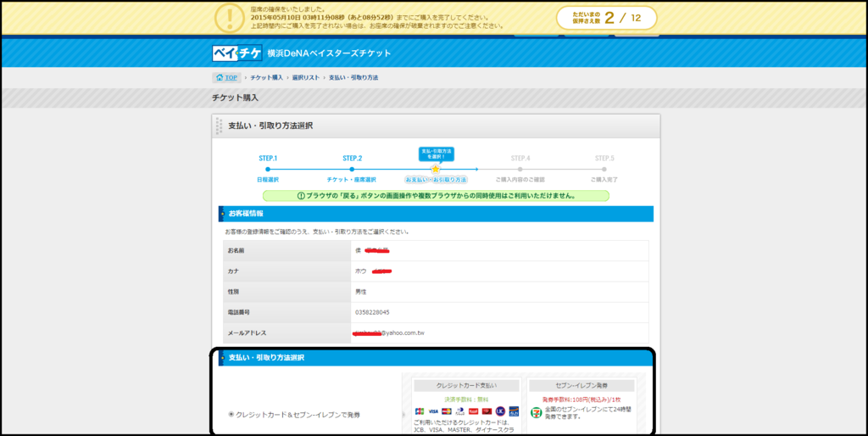
Task: Click the MasterCard logo
Action: tap(447, 411)
